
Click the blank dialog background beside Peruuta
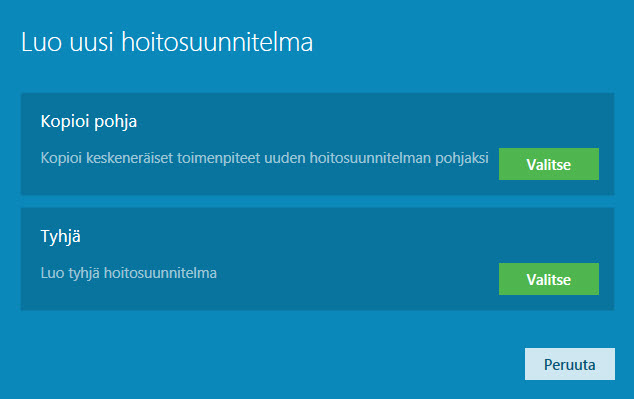(x=283, y=364)
